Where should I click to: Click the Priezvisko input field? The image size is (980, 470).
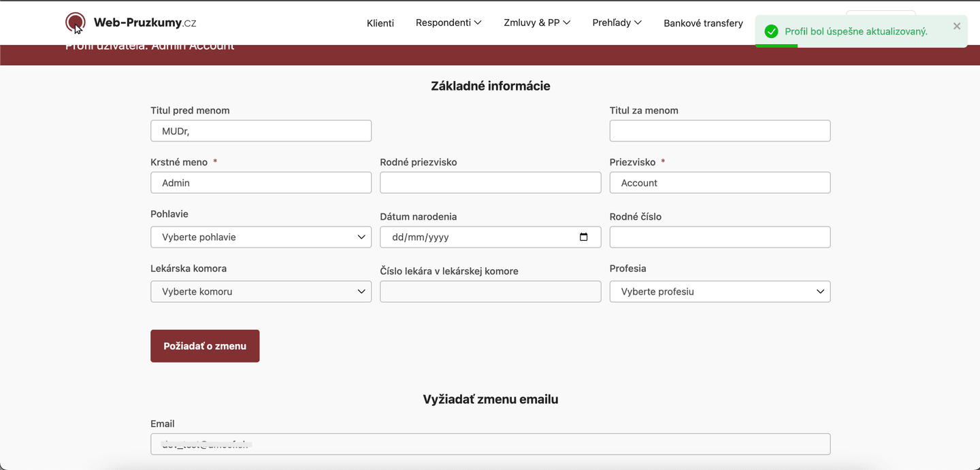point(720,182)
